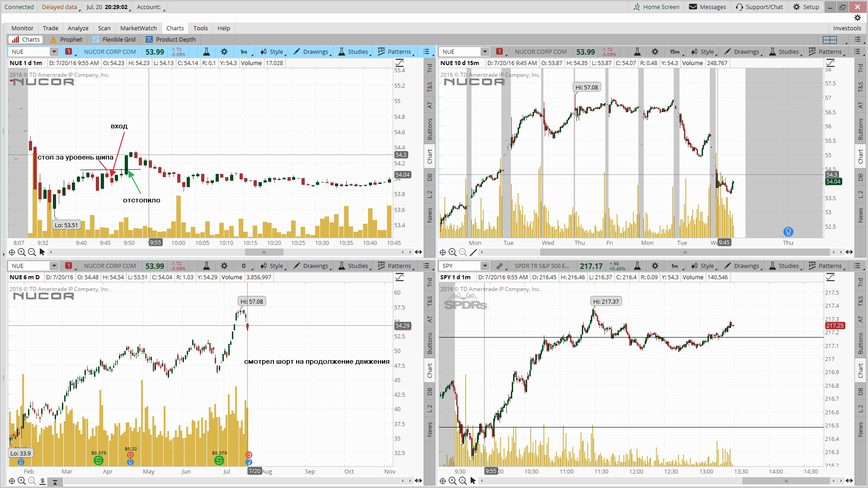The height and width of the screenshot is (488, 868).
Task: Open Edit Studies flask on NUE daily chart
Action: pyautogui.click(x=206, y=266)
